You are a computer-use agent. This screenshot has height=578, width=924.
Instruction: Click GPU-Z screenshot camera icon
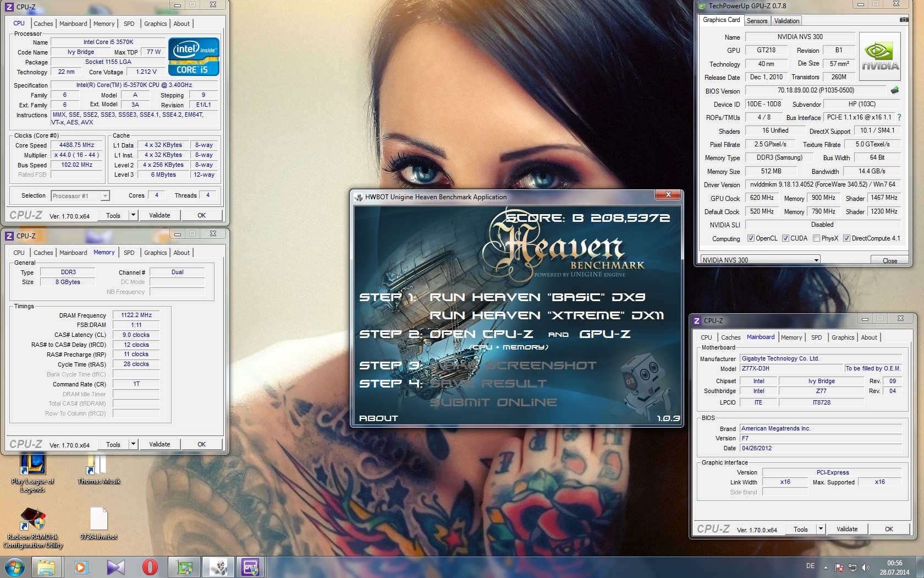[904, 20]
